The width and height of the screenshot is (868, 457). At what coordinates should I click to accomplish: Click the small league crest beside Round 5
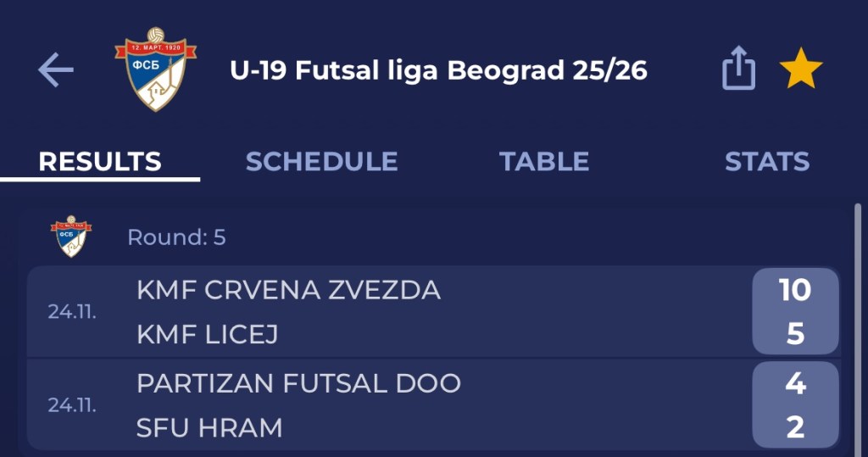tap(71, 237)
